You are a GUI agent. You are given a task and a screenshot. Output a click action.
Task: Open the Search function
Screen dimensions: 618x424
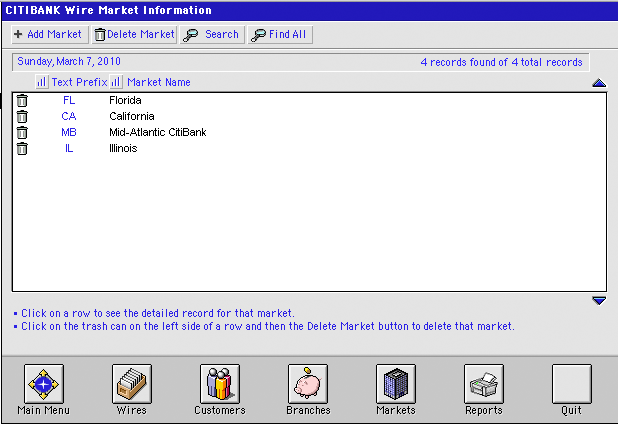(212, 34)
